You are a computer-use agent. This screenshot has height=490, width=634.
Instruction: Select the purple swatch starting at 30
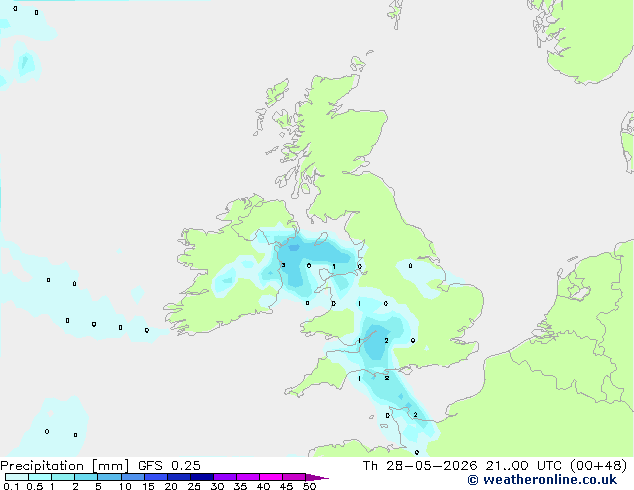click(224, 477)
